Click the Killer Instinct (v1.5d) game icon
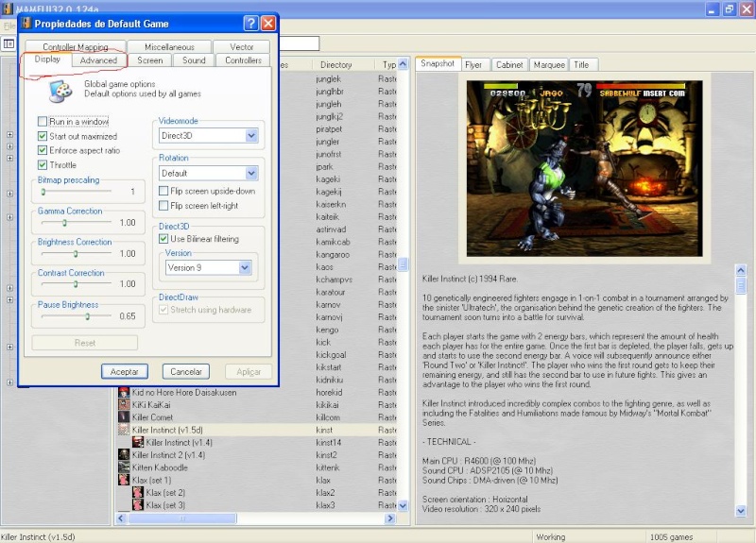This screenshot has width=756, height=543. click(x=124, y=430)
